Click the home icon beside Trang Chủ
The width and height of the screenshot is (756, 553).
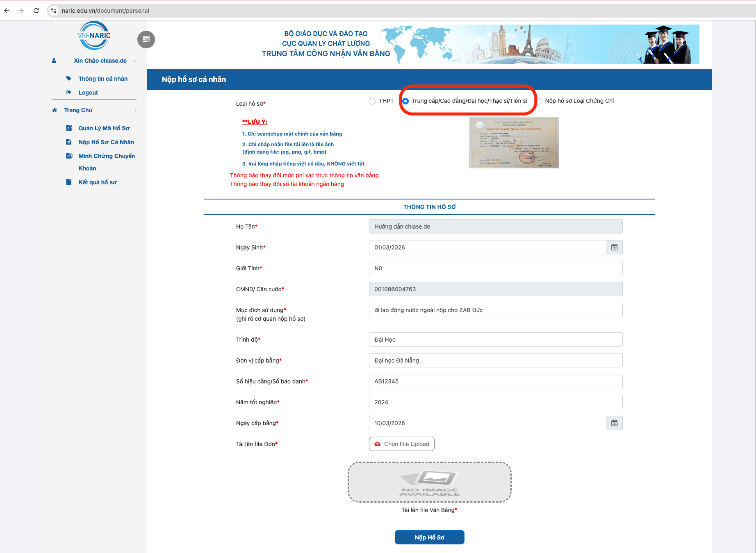[54, 110]
